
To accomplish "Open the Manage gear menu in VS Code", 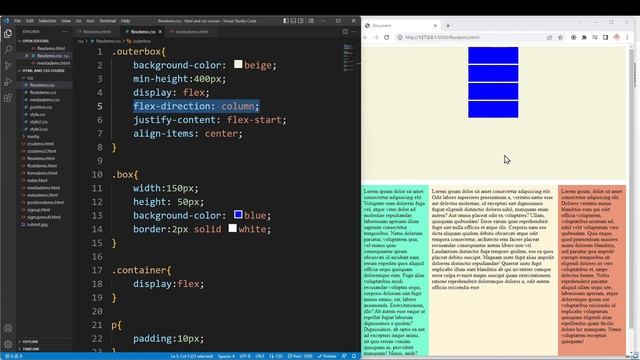I will (8, 344).
